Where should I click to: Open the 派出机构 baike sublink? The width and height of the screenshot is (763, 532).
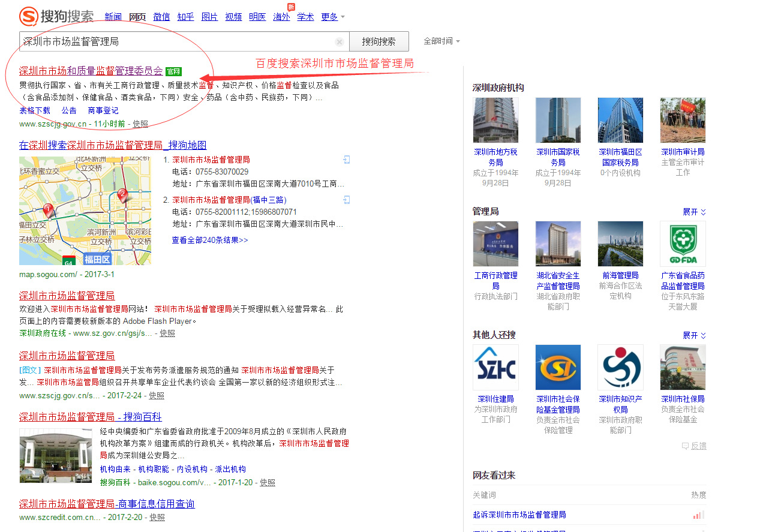(x=230, y=469)
